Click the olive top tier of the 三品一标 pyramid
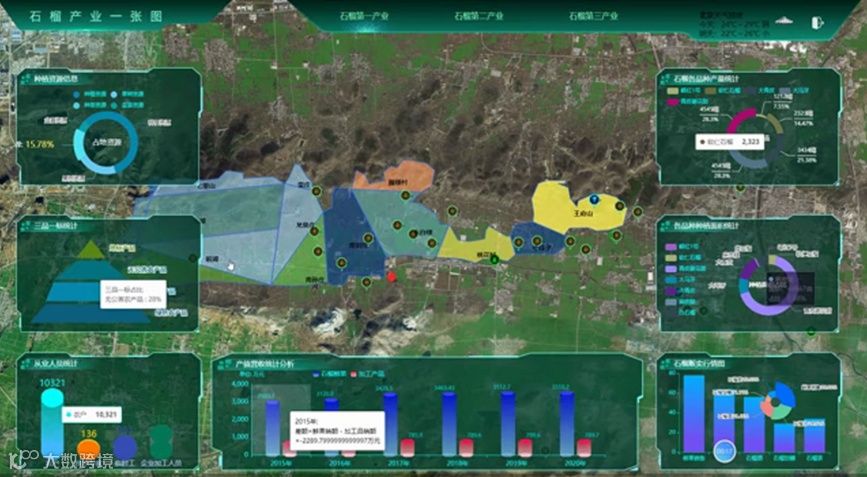Viewport: 867px width, 477px height. click(x=91, y=250)
